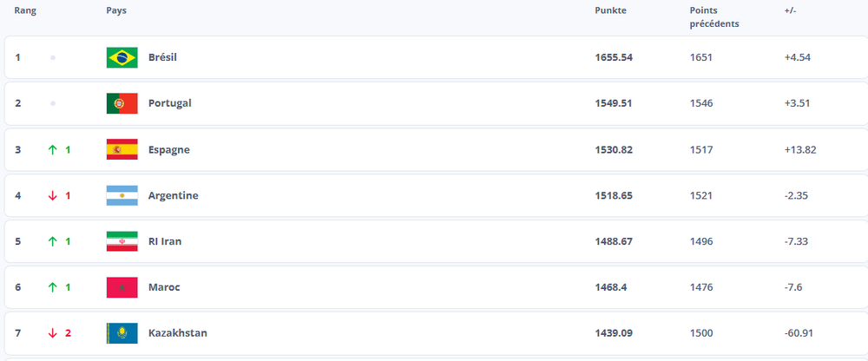Click the Portugal flag icon

click(122, 103)
